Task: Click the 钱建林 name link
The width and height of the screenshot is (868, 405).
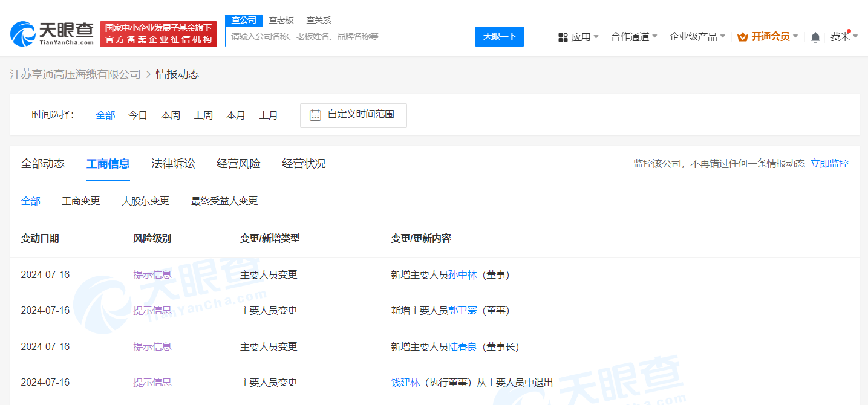Action: coord(405,382)
